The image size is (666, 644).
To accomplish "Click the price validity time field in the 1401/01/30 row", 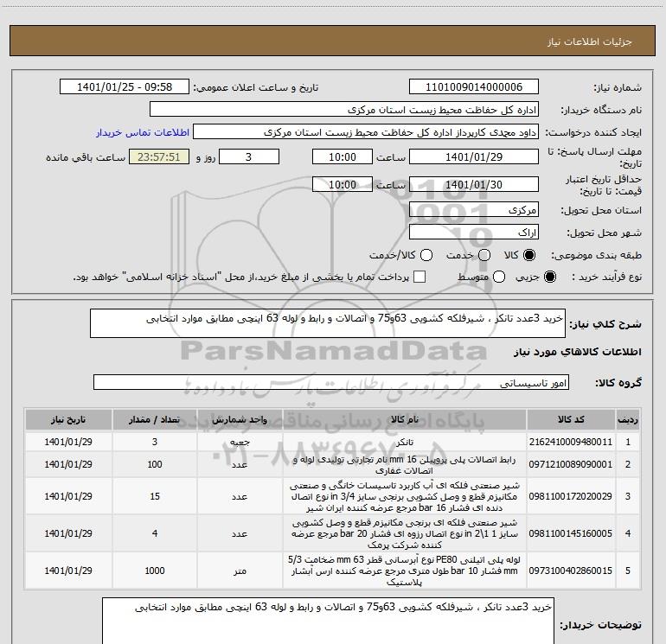I will [x=343, y=184].
